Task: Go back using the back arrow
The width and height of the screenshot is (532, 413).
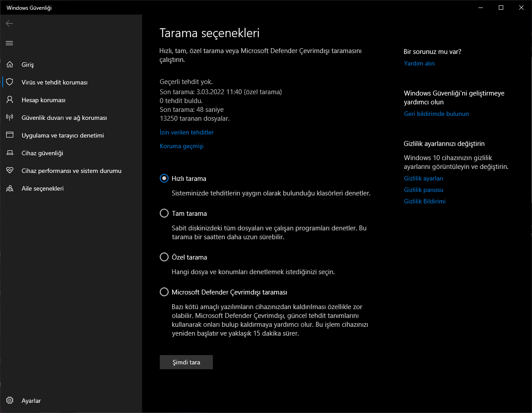Action: [x=9, y=23]
